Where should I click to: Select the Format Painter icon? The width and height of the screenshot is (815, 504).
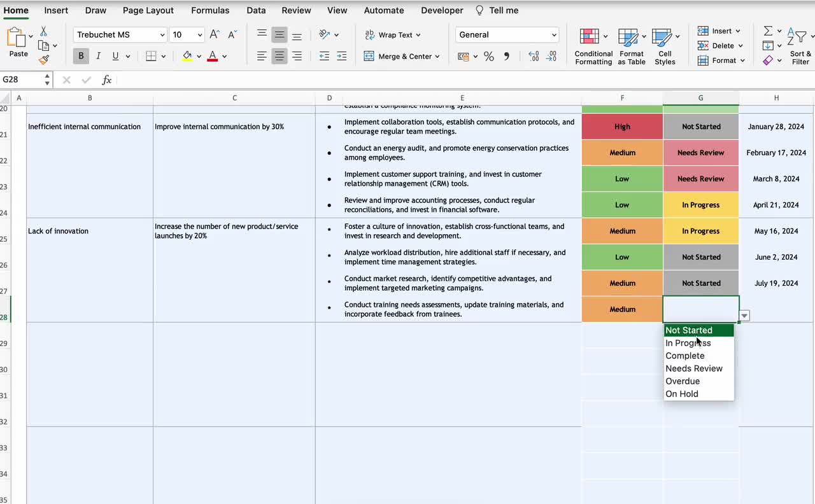44,59
